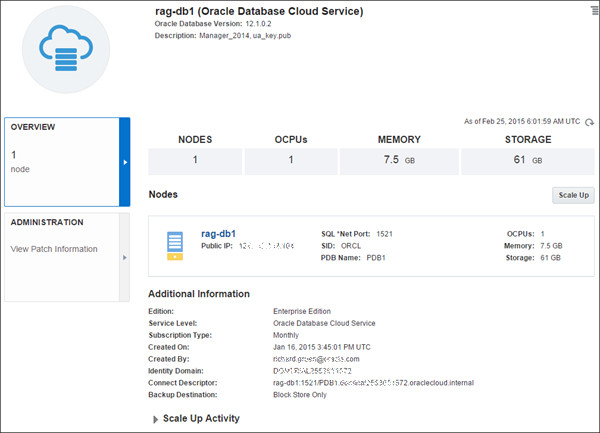
Task: Click the PDB Name value PDB1
Action: [x=376, y=258]
